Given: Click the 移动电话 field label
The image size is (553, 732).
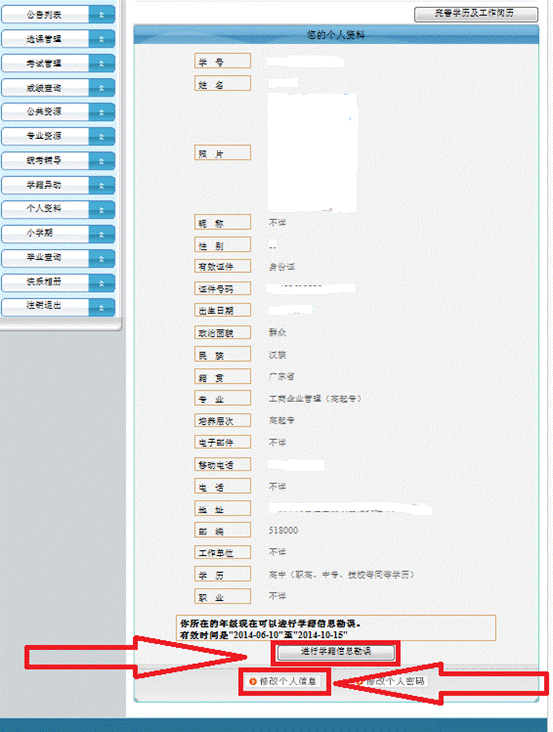Looking at the screenshot, I should (x=223, y=465).
